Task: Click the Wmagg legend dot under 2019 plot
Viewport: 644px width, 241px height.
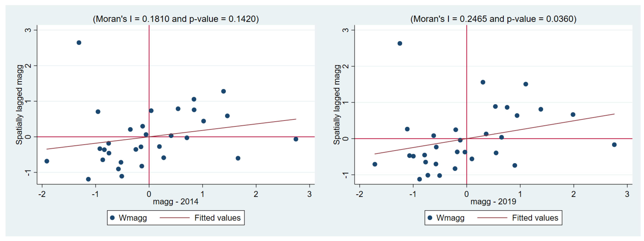Action: tap(430, 218)
